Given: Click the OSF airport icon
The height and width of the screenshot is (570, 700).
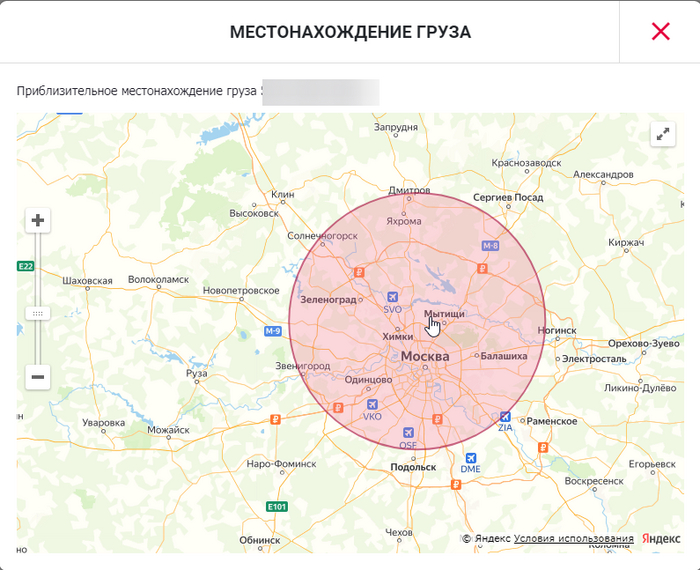Looking at the screenshot, I should tap(408, 432).
